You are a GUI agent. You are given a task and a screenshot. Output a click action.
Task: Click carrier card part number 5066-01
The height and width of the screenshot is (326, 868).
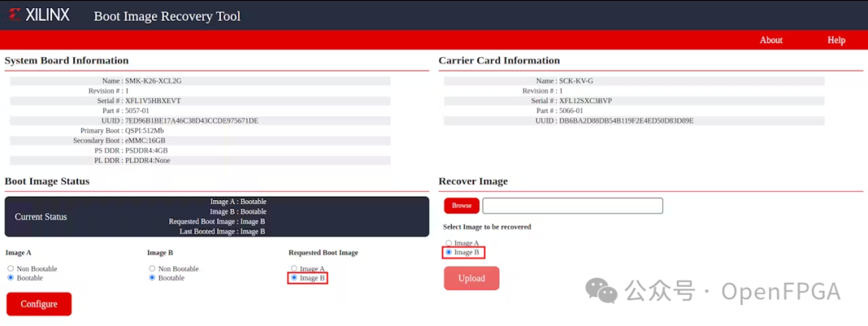[571, 111]
